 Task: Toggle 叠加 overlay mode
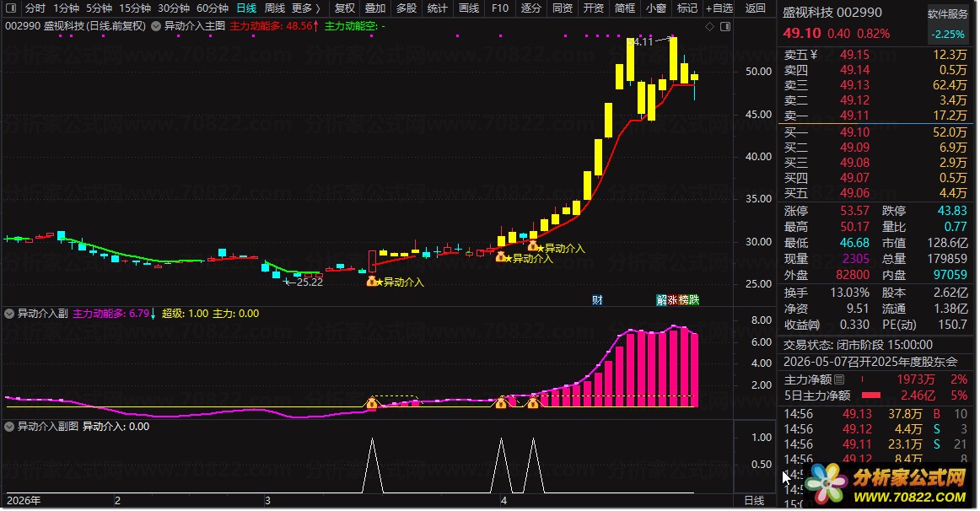click(x=375, y=8)
